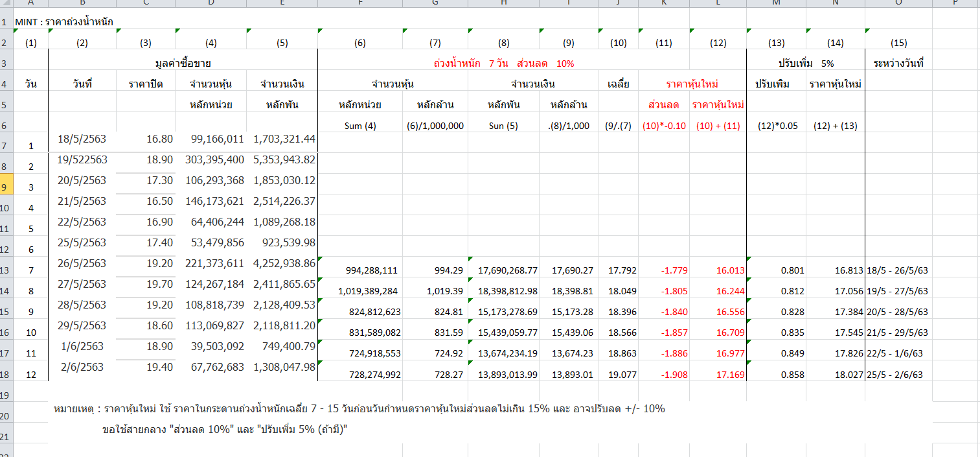Click the date range '25/5 - 2/6/63'
980x457 pixels.
pyautogui.click(x=895, y=375)
